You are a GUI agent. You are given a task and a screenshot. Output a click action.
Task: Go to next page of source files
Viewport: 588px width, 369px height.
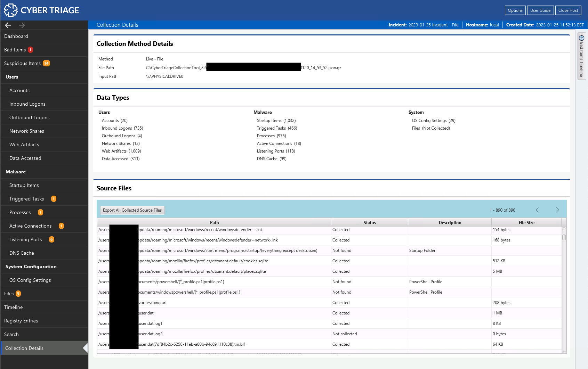click(557, 210)
